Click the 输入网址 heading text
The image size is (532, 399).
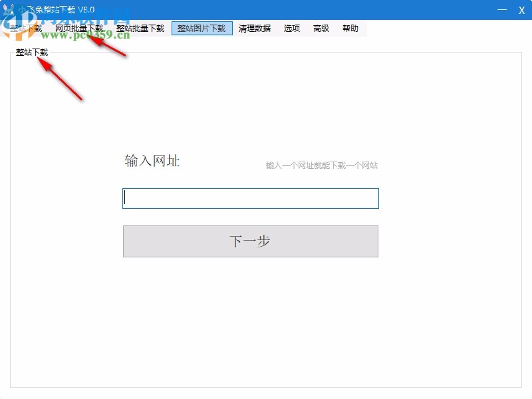click(154, 159)
